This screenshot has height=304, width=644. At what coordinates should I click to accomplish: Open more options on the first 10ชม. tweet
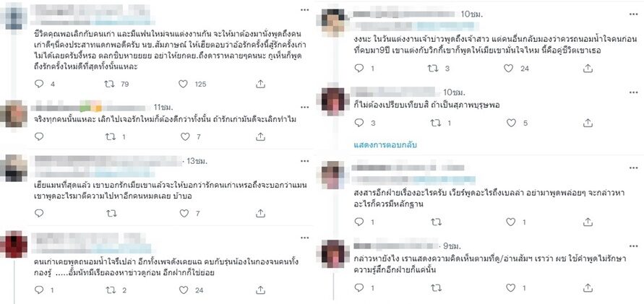click(x=634, y=13)
